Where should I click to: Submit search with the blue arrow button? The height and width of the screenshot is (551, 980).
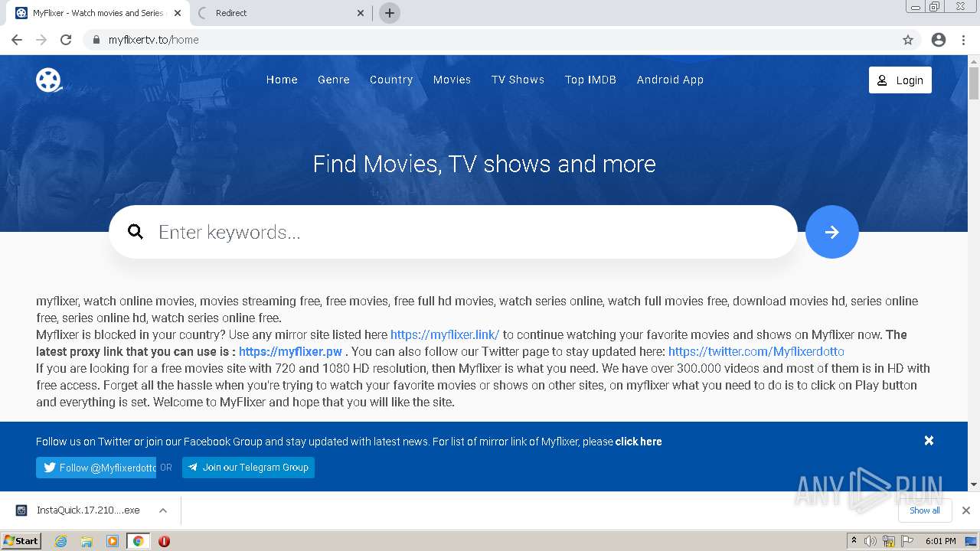pos(831,232)
